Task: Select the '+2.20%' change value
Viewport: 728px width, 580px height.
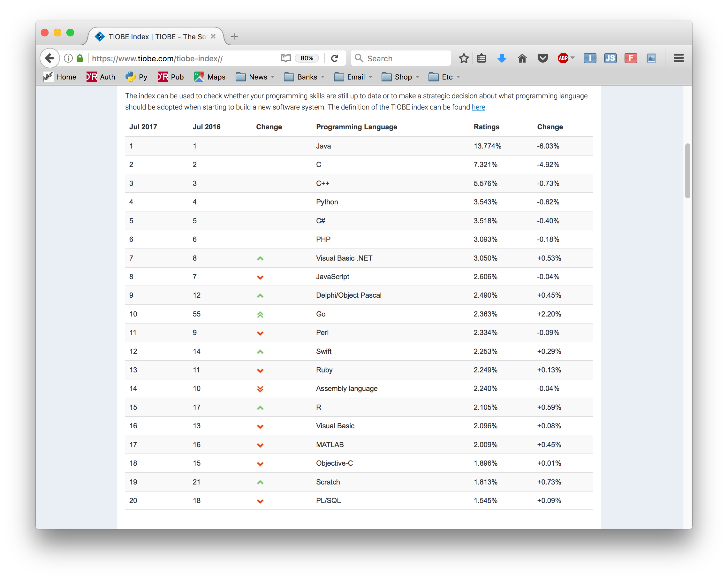Action: [x=549, y=314]
